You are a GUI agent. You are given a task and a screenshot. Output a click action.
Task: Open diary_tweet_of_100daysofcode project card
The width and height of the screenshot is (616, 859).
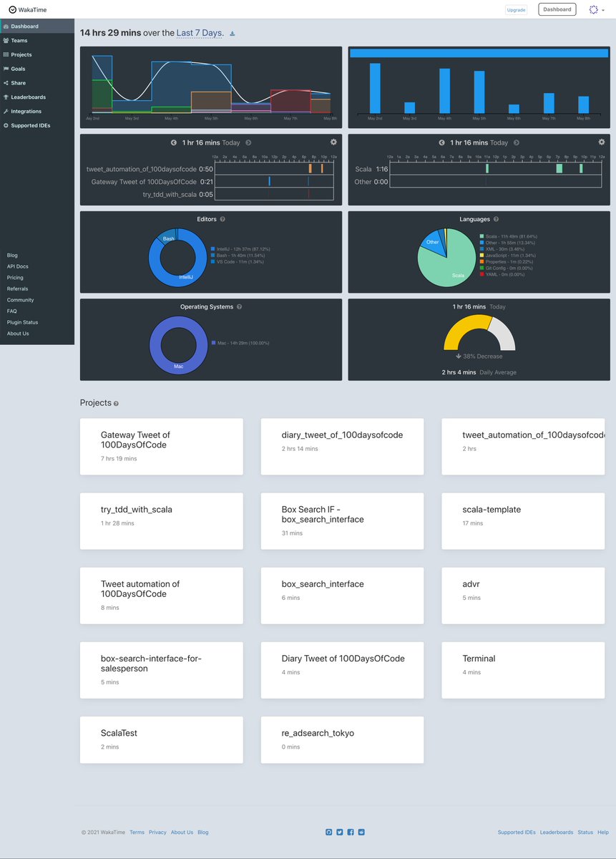point(342,447)
